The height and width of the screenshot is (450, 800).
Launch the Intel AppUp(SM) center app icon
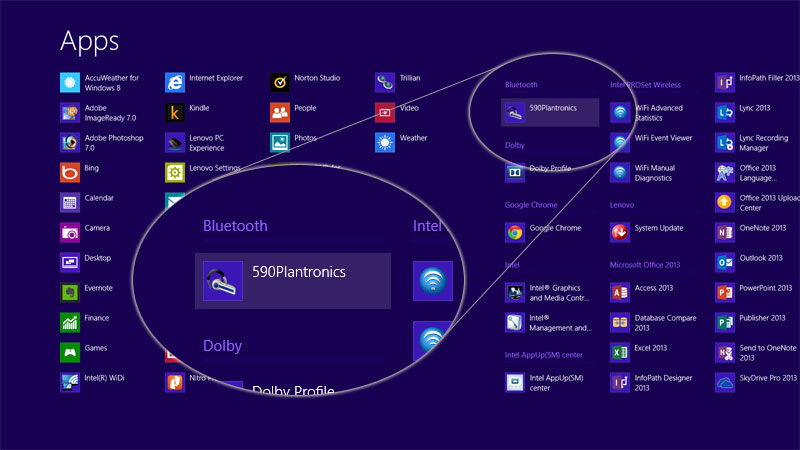click(x=515, y=383)
